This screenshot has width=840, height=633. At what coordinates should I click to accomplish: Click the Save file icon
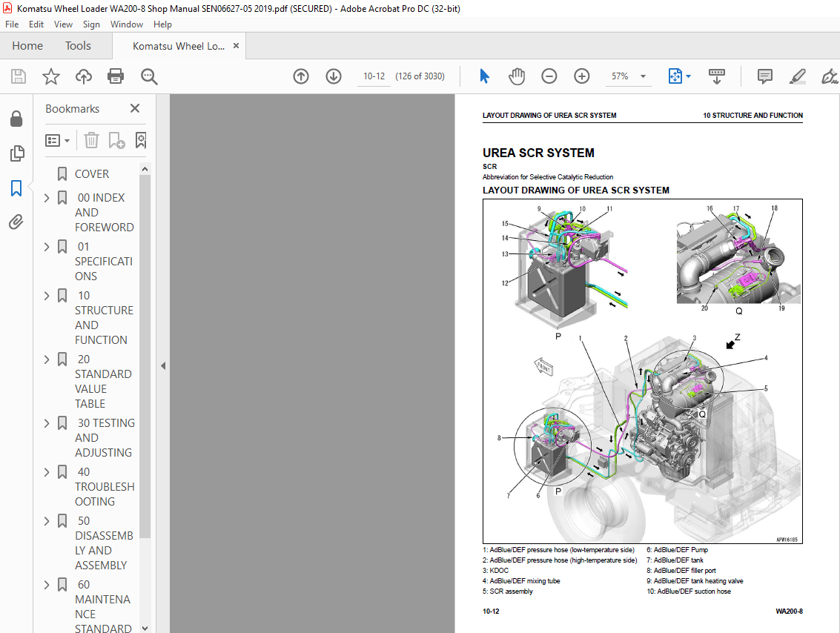point(19,76)
